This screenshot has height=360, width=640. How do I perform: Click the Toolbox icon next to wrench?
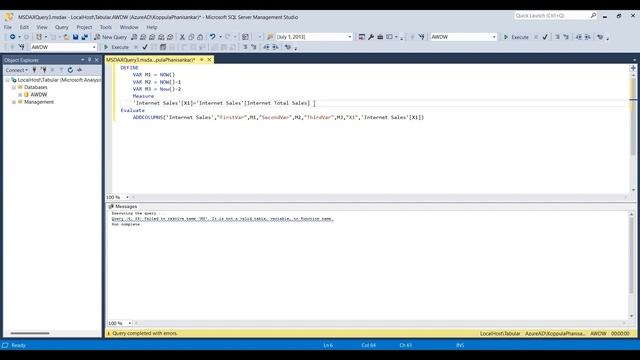coord(380,37)
